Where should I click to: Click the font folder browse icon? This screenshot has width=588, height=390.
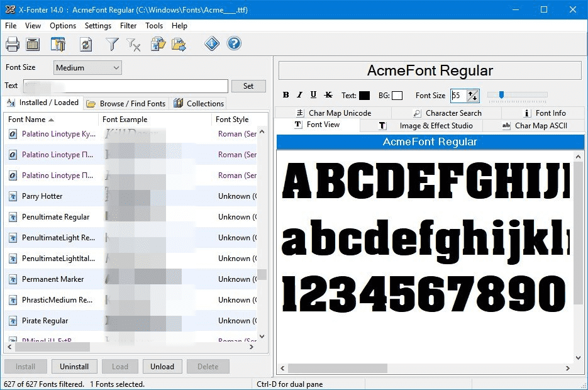point(158,44)
